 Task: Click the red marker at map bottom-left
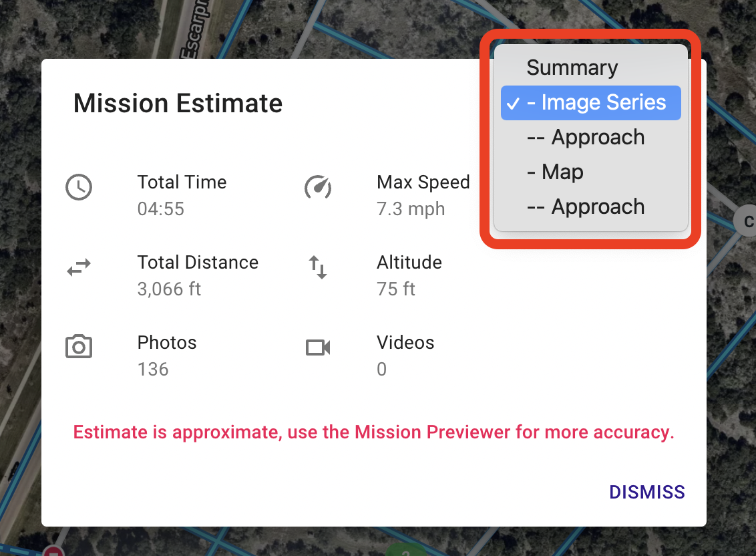click(53, 551)
